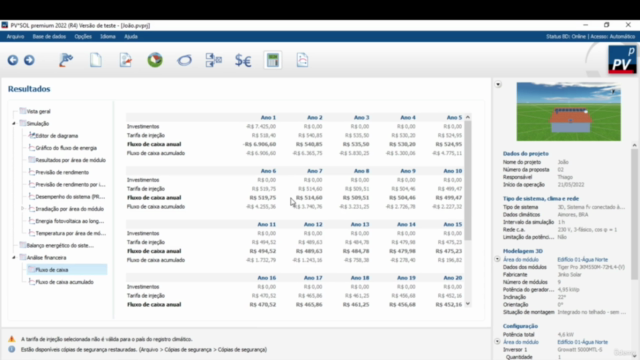The height and width of the screenshot is (360, 640).
Task: Click the Ano 1 Fluxo de caixa anual value
Action: [260, 144]
